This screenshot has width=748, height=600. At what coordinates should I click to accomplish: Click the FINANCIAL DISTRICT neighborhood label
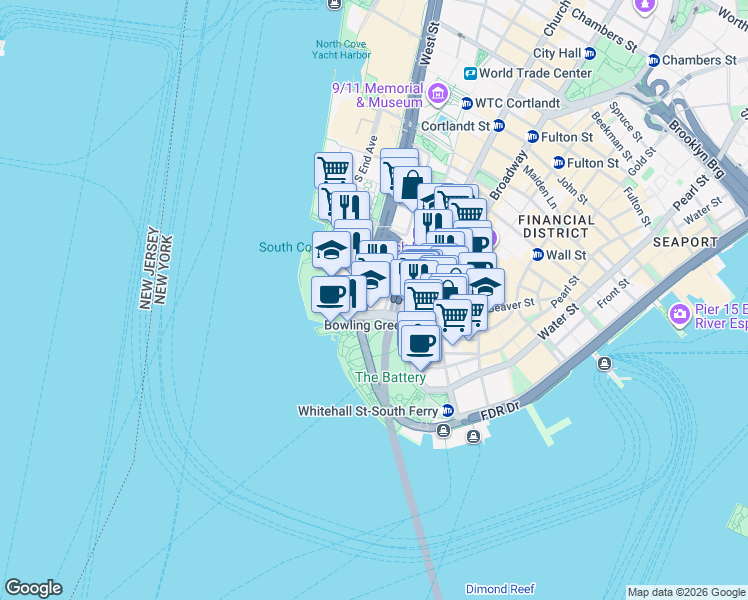pos(556,227)
